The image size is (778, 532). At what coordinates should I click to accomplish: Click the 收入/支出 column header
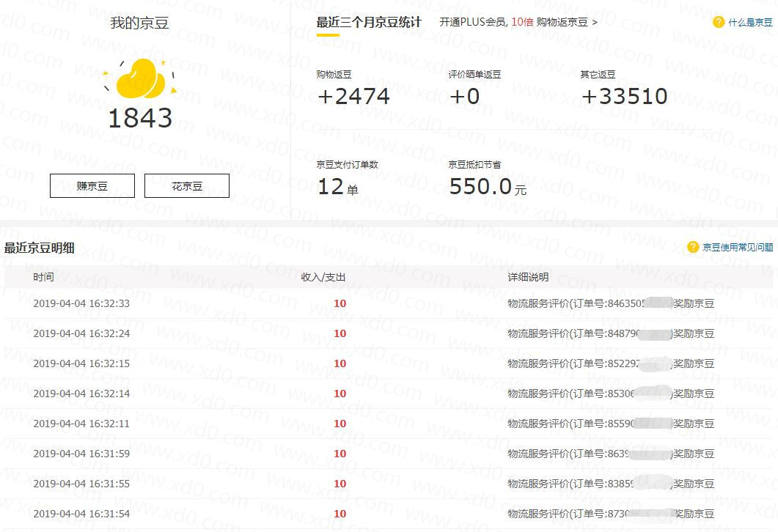323,277
